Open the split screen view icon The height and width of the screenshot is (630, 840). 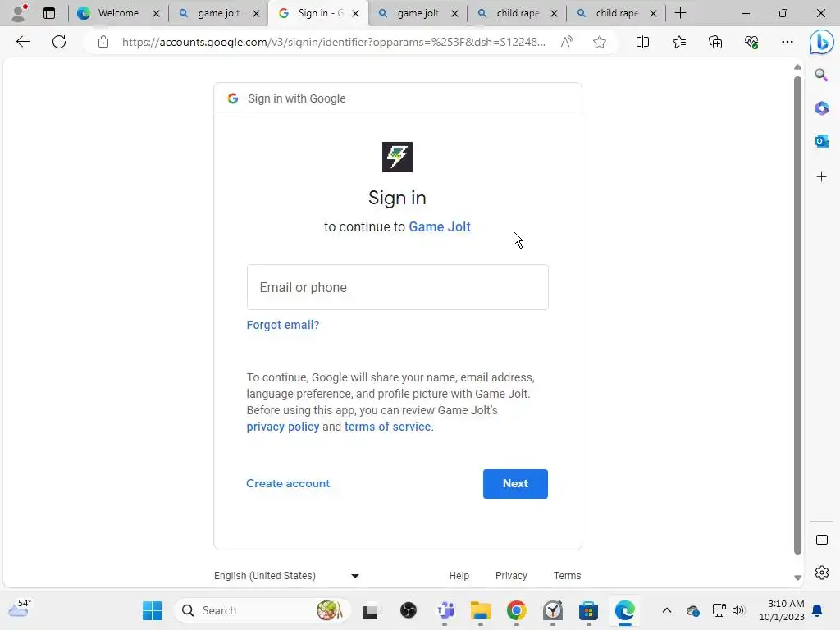click(x=642, y=42)
